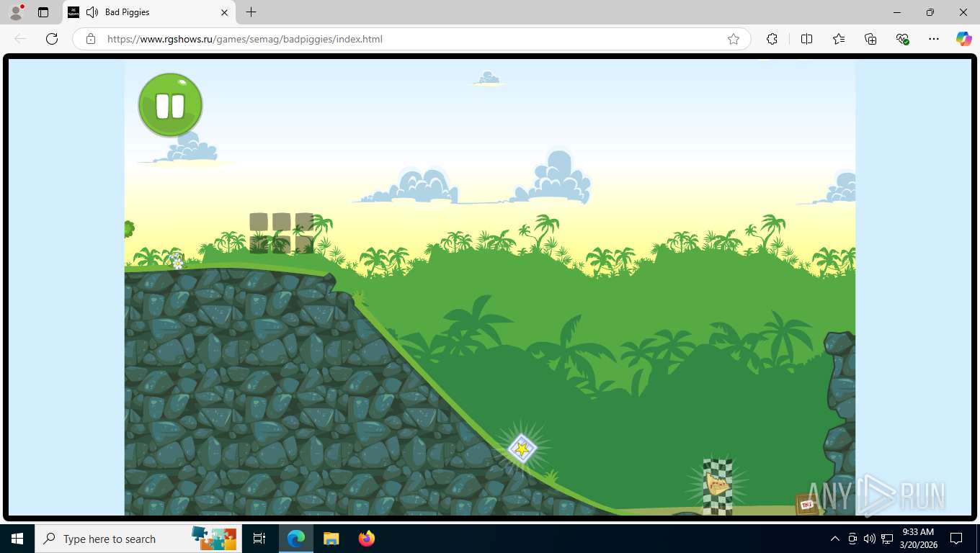View site information lock icon
This screenshot has height=553, width=980.
point(91,39)
